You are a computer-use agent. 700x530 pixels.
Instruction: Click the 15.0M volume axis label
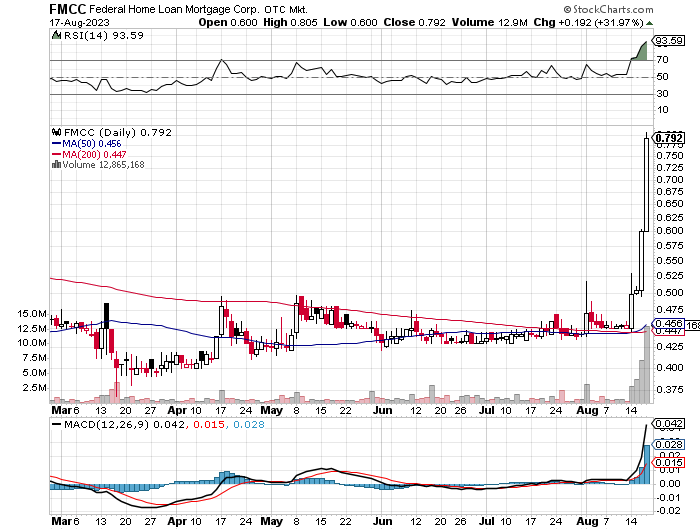tap(32, 314)
